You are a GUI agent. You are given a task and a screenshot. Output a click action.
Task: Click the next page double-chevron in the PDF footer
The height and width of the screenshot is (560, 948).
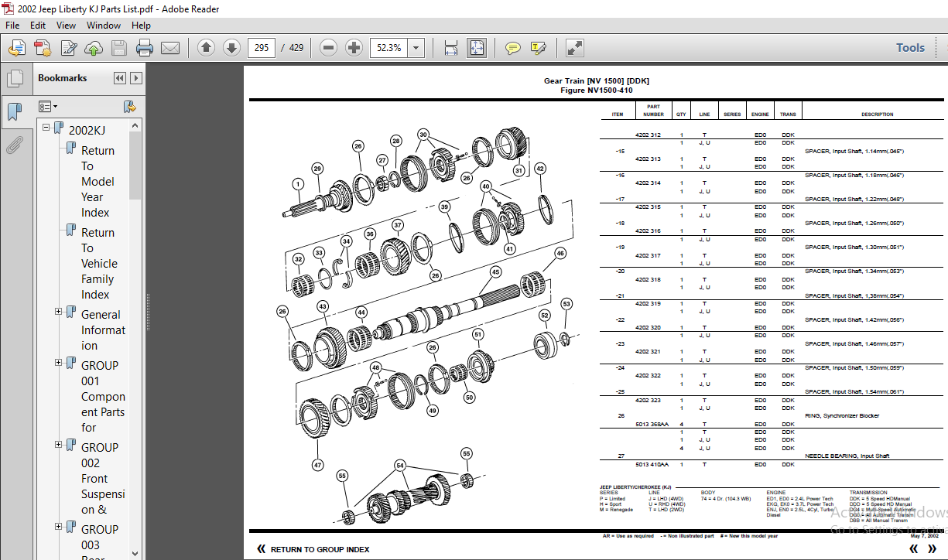934,548
